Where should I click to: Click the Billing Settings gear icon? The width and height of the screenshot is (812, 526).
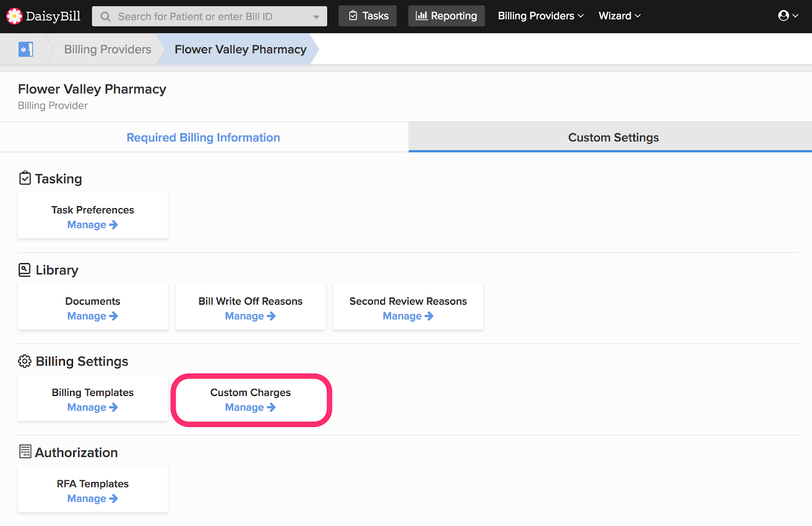point(24,361)
